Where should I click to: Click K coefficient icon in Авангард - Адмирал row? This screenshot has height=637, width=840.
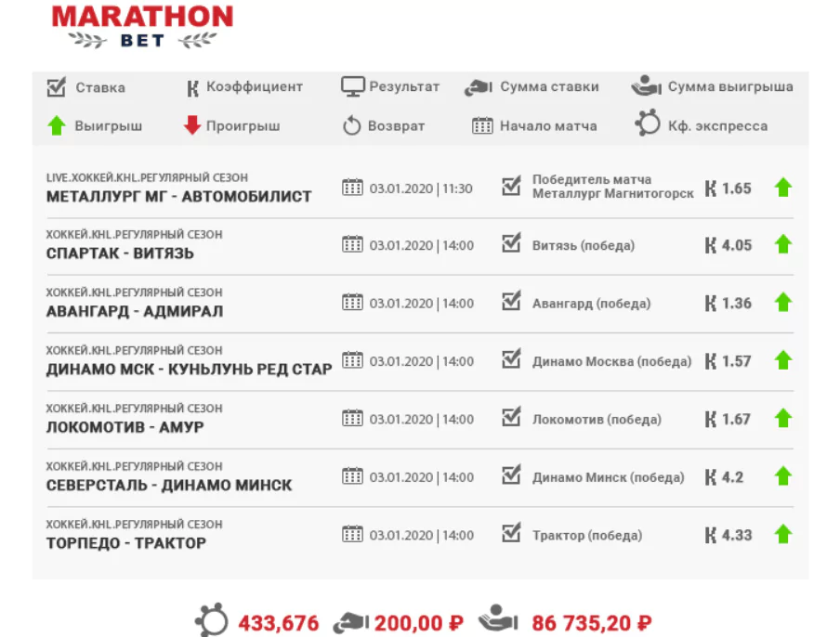click(710, 304)
